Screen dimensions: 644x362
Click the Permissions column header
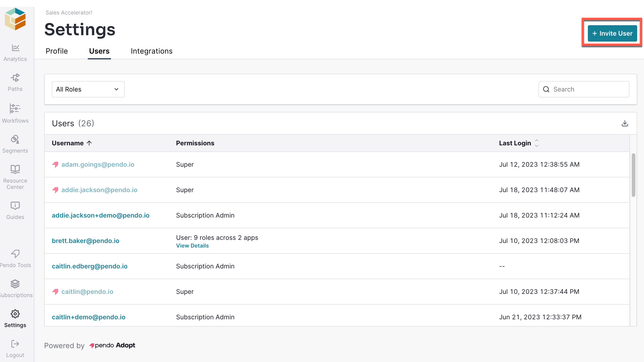tap(195, 143)
